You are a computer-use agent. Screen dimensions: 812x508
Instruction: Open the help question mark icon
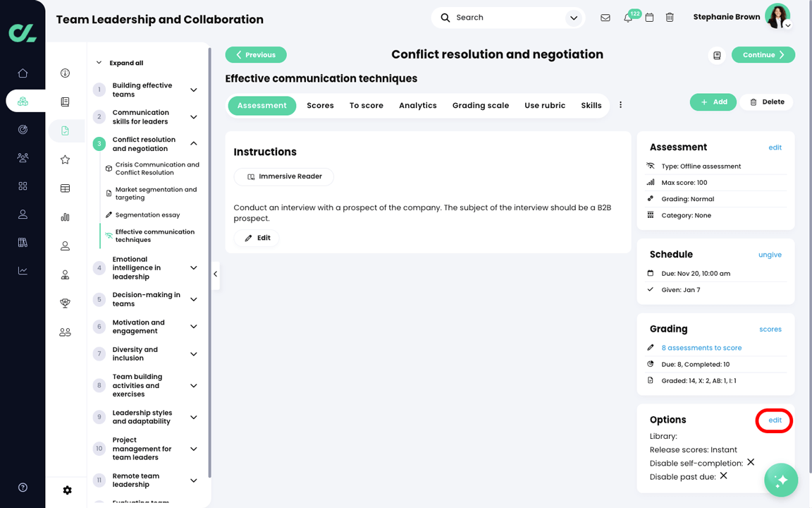tap(23, 488)
